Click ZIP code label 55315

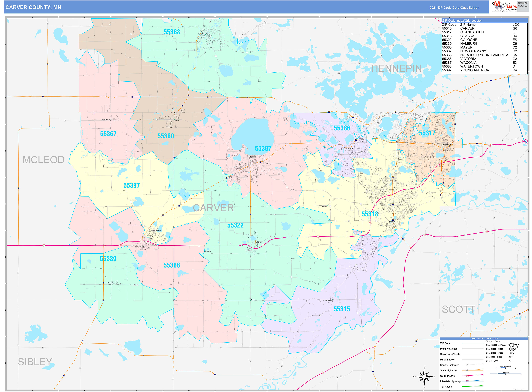pos(342,309)
